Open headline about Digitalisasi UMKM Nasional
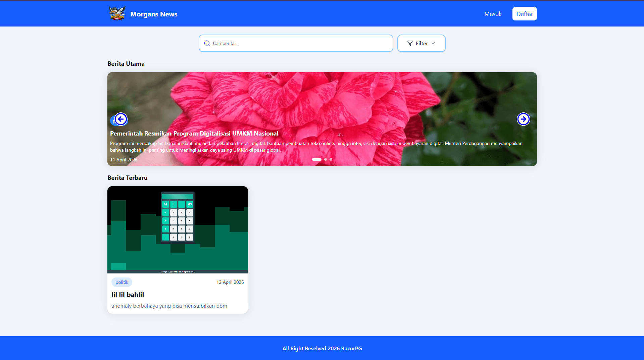 coord(194,134)
